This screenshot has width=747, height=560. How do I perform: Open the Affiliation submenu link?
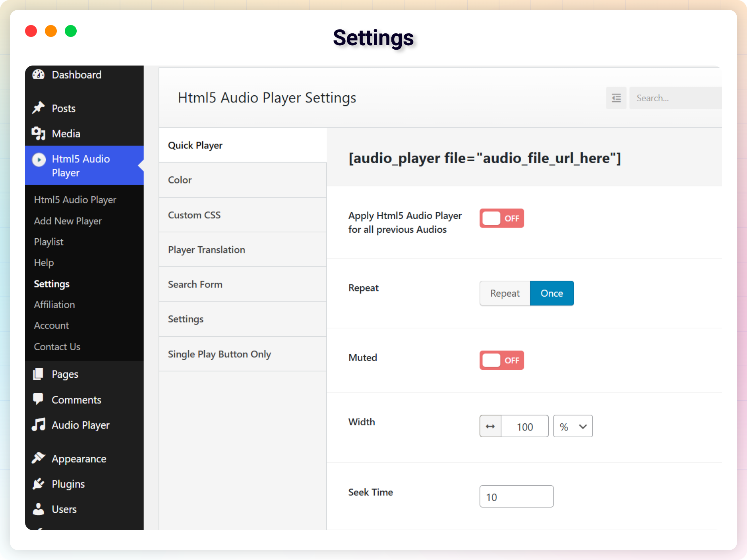coord(54,305)
